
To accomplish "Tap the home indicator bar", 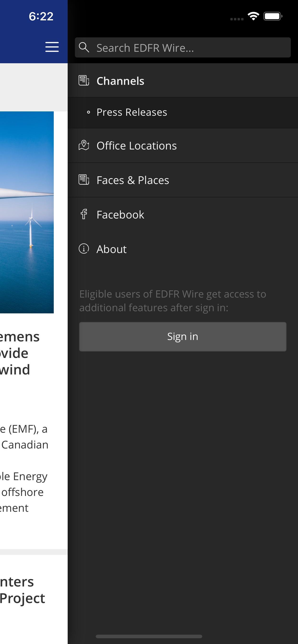I will [149, 636].
